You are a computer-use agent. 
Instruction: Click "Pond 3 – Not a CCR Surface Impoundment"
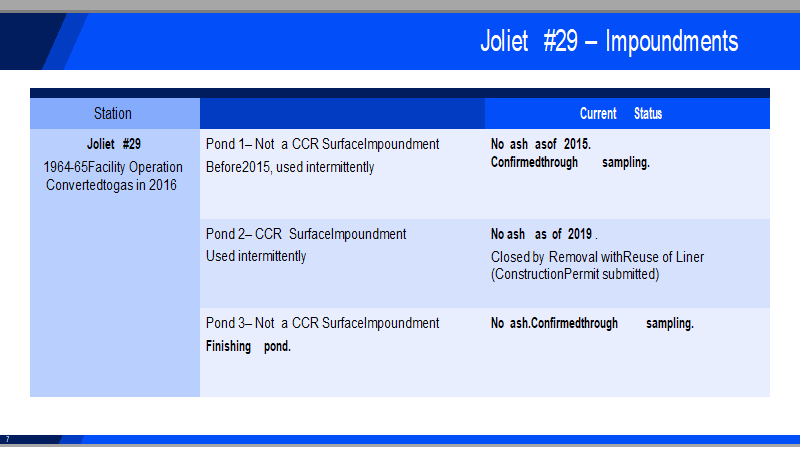322,323
